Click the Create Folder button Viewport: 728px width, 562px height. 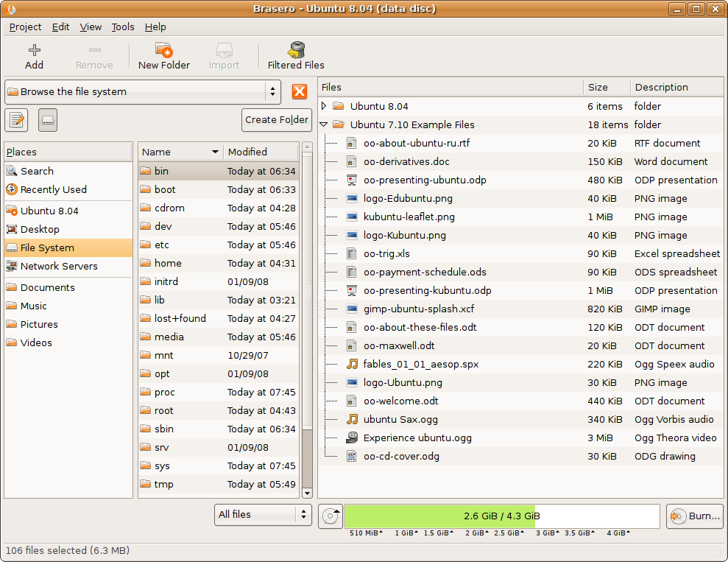[x=277, y=119]
